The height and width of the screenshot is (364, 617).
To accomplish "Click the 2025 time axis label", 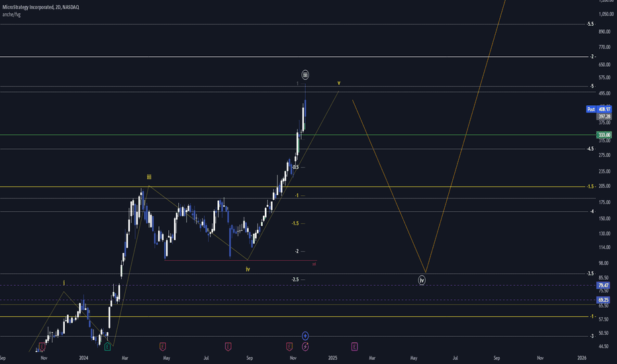I will 332,358.
